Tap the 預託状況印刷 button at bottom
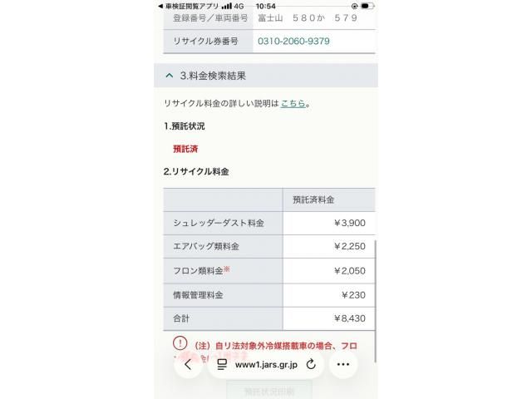 click(x=269, y=392)
